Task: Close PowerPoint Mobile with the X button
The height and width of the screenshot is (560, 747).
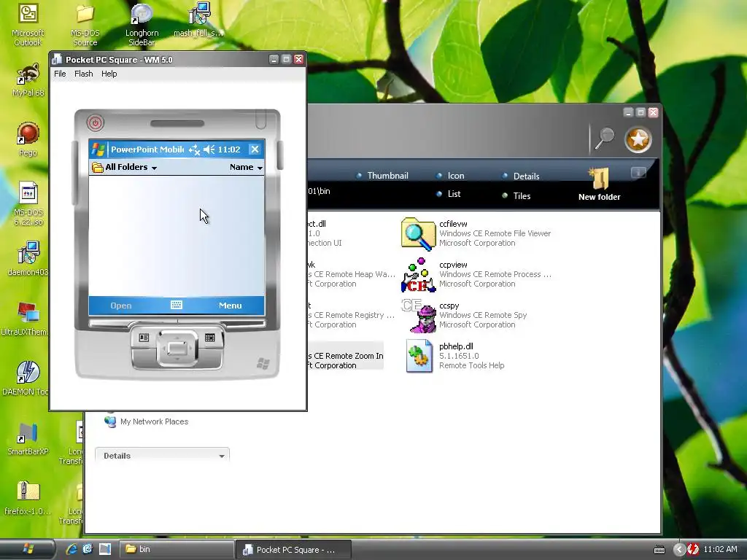Action: (255, 149)
